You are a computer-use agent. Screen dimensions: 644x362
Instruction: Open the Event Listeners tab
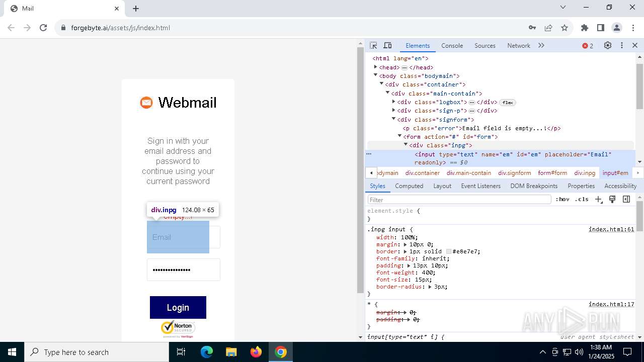(x=480, y=186)
